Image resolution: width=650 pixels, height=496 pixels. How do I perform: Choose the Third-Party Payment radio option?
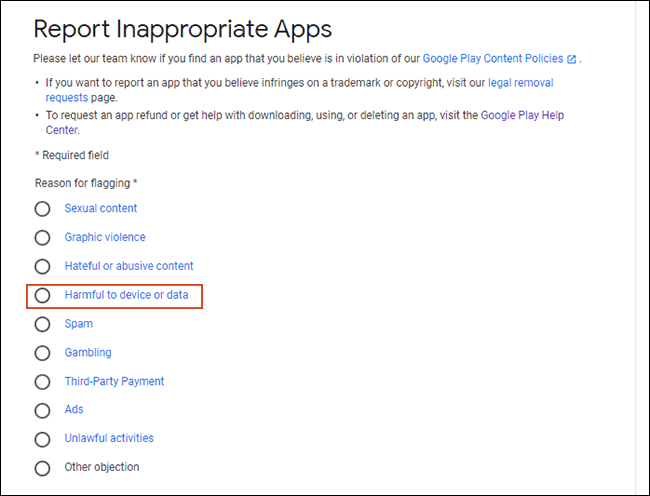[42, 382]
